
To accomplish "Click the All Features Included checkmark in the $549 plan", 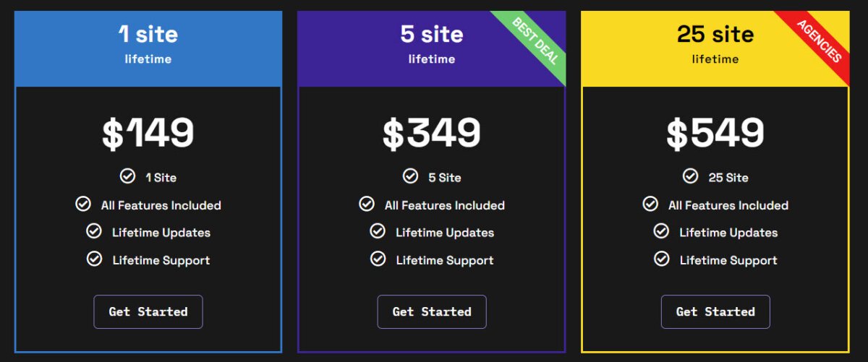I will [650, 204].
